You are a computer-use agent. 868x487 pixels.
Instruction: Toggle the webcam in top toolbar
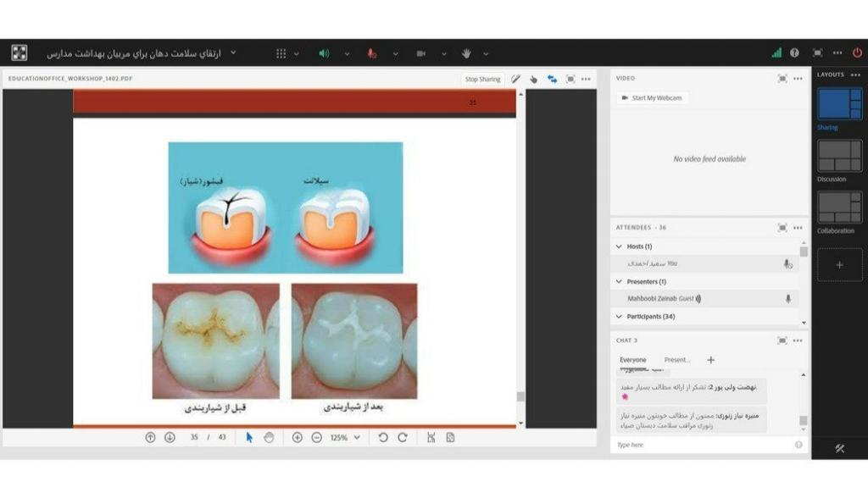pos(420,53)
